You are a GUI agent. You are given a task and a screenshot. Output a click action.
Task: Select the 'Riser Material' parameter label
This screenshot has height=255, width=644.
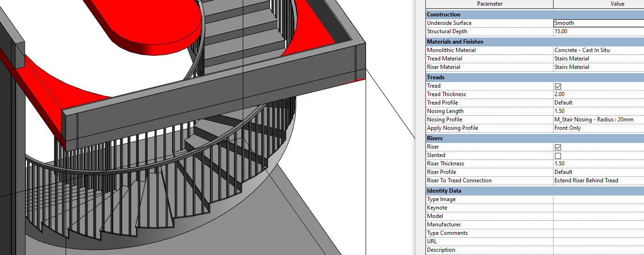click(444, 67)
